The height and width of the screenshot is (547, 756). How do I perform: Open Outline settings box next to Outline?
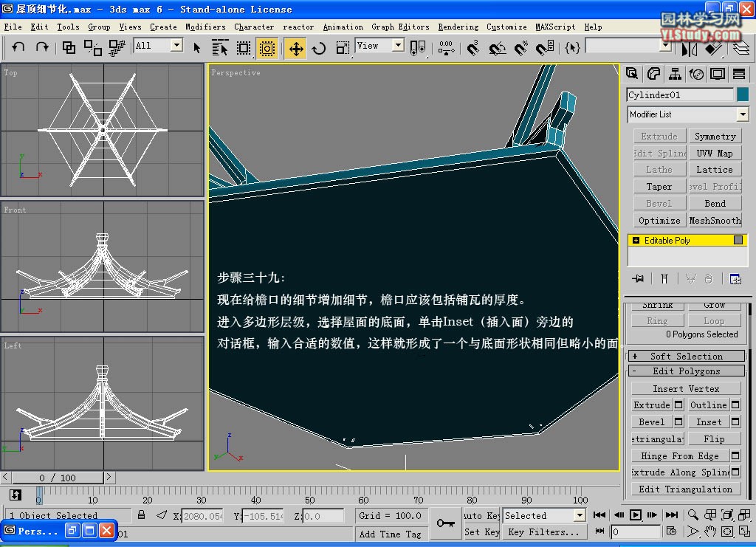pos(735,405)
